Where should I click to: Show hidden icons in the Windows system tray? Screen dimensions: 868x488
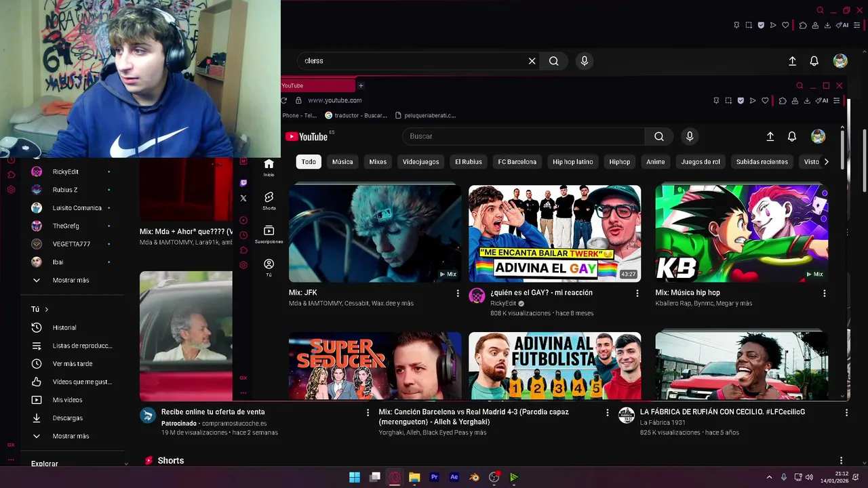pyautogui.click(x=769, y=477)
